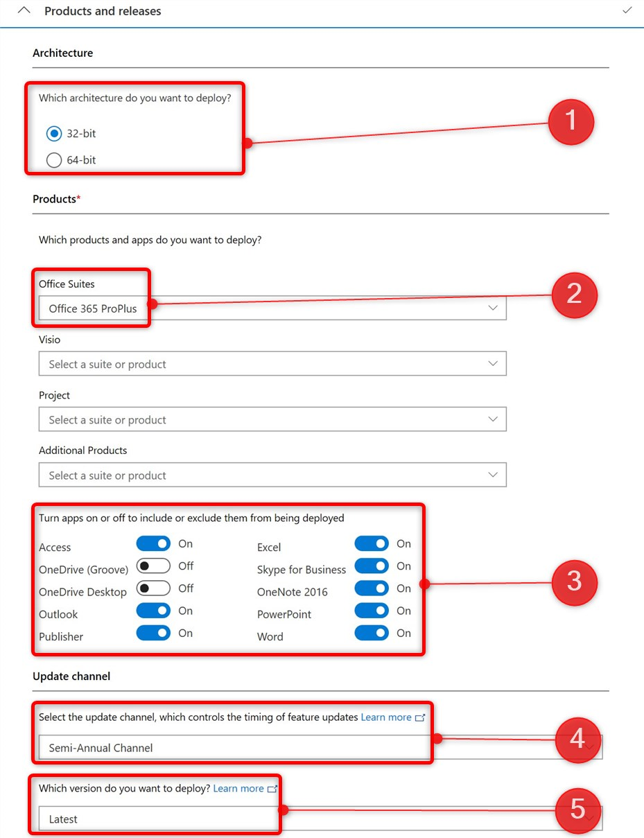Open Learn more link for update channel
The image size is (644, 838).
(x=386, y=717)
